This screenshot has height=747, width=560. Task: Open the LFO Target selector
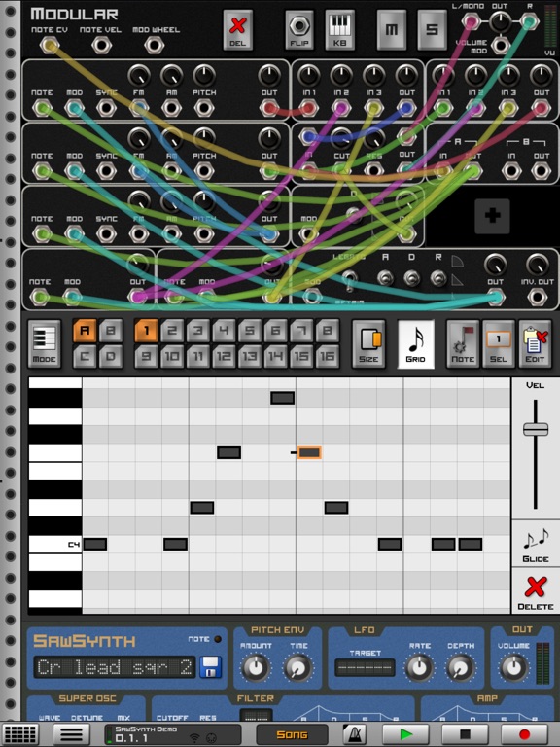(365, 667)
